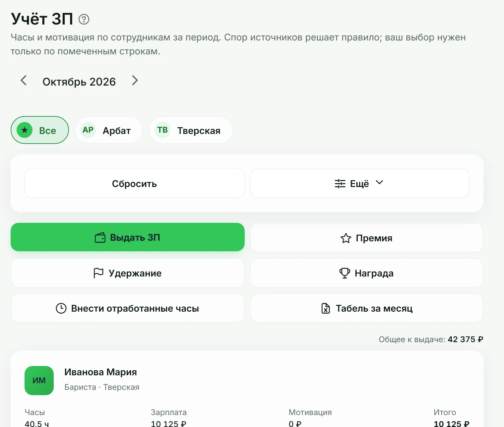
Task: Filter by the Тверская location
Action: tap(191, 130)
